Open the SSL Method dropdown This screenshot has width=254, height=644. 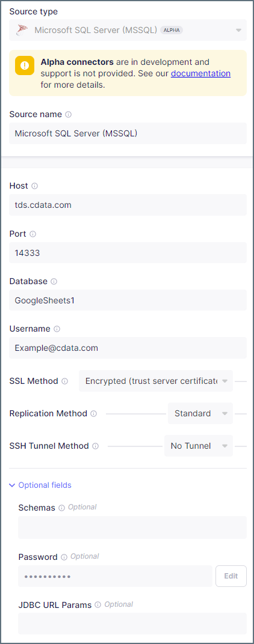pyautogui.click(x=156, y=381)
